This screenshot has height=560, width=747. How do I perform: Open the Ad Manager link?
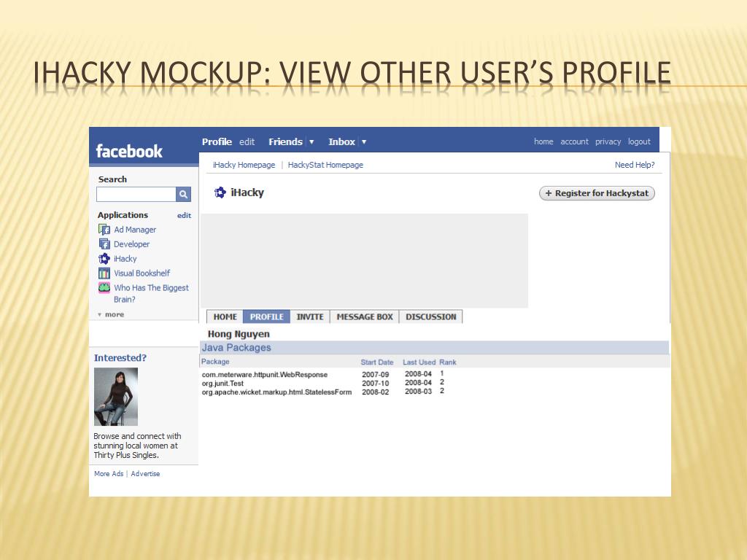tap(135, 230)
